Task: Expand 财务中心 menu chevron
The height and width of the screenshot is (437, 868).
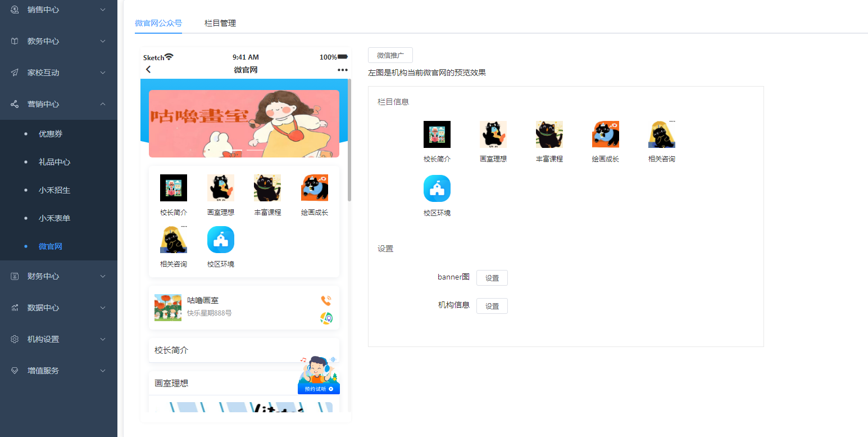Action: 103,276
